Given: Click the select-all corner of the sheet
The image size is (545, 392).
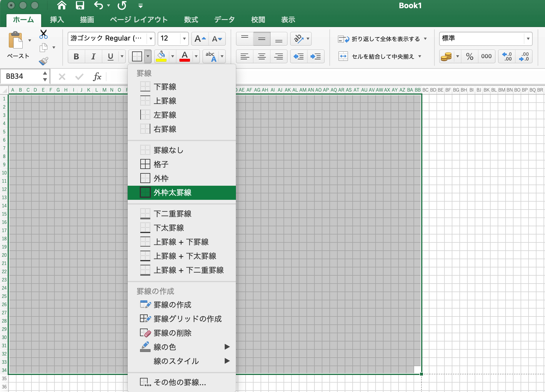Looking at the screenshot, I should click(4, 90).
